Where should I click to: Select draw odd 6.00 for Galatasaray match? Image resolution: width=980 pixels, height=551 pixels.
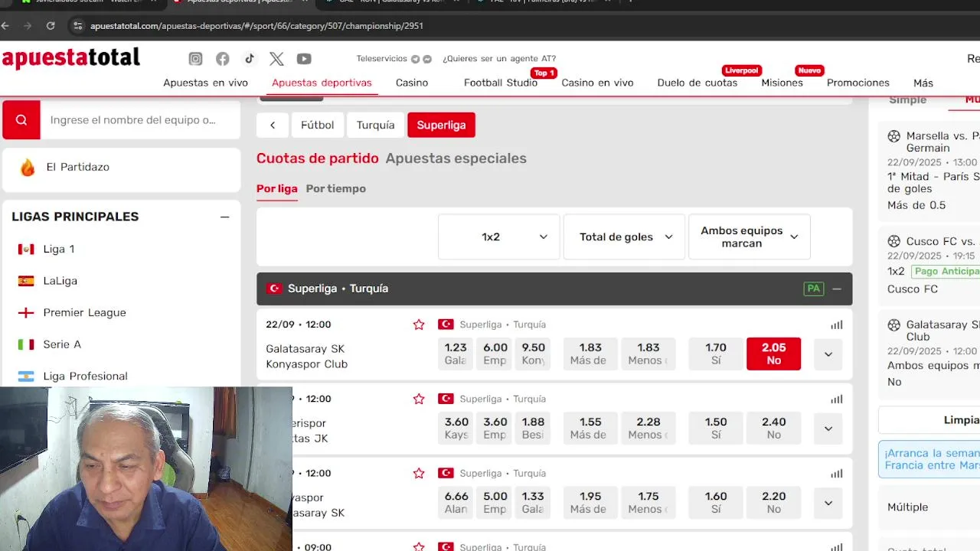click(495, 354)
